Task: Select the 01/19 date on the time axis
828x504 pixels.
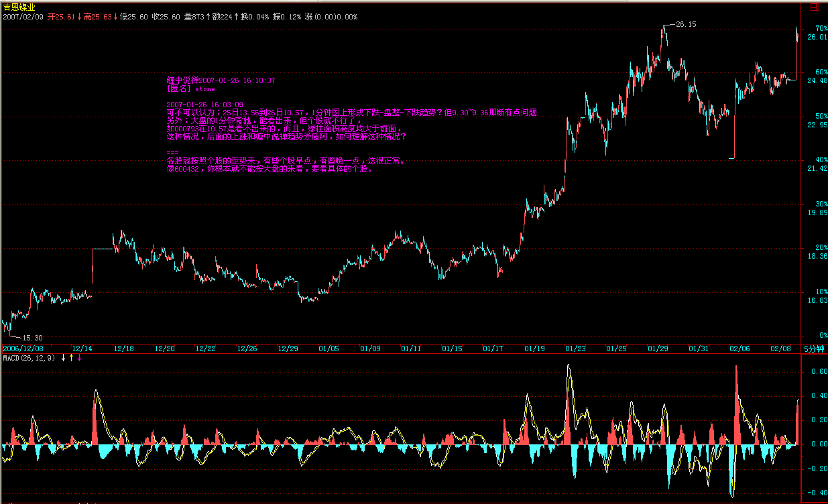Action: 534,349
